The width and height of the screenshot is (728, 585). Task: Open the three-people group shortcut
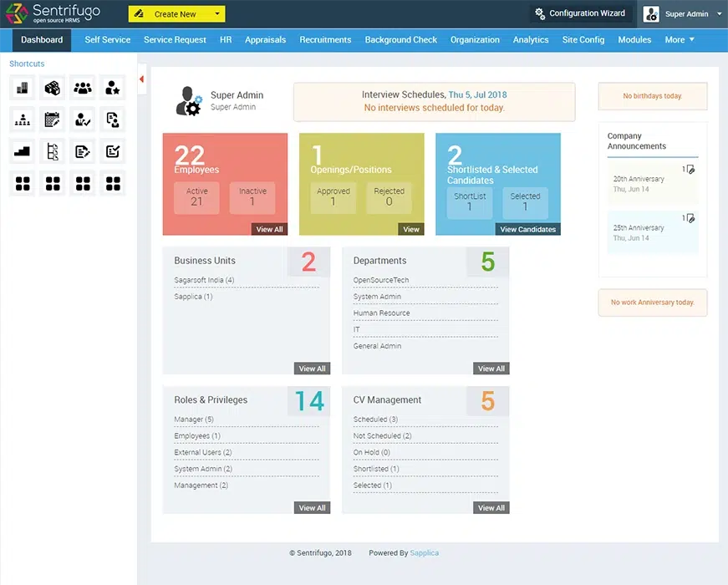click(x=83, y=88)
